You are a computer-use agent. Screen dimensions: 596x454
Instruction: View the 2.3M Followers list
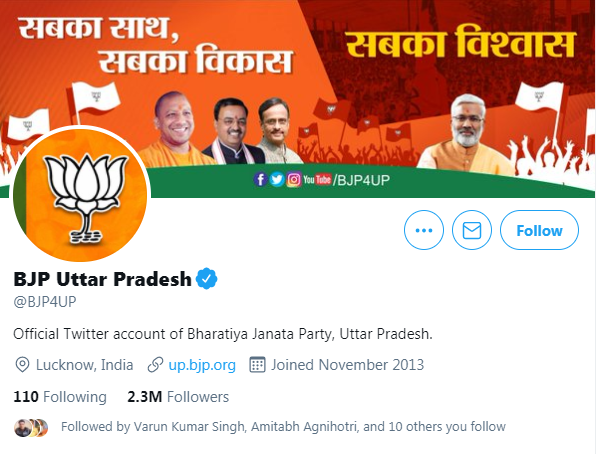pos(178,397)
